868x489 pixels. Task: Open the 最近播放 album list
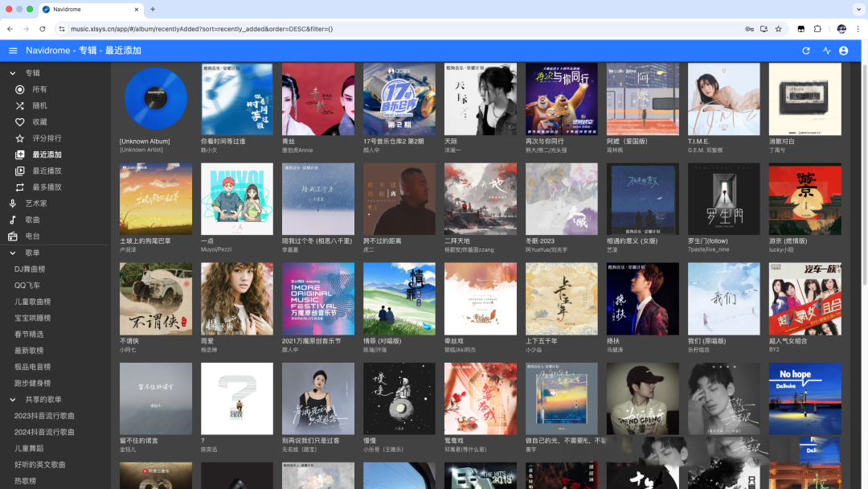pyautogui.click(x=47, y=171)
